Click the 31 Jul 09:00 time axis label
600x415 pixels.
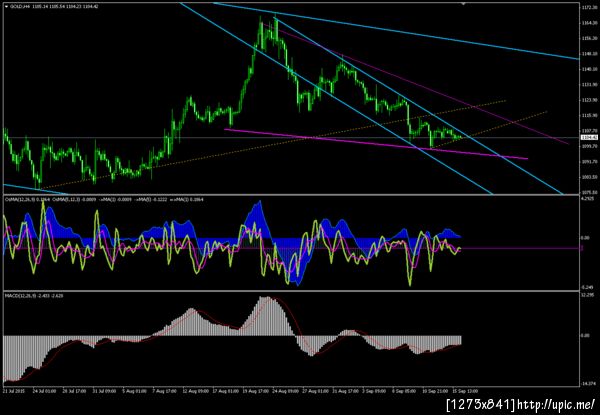(102, 391)
